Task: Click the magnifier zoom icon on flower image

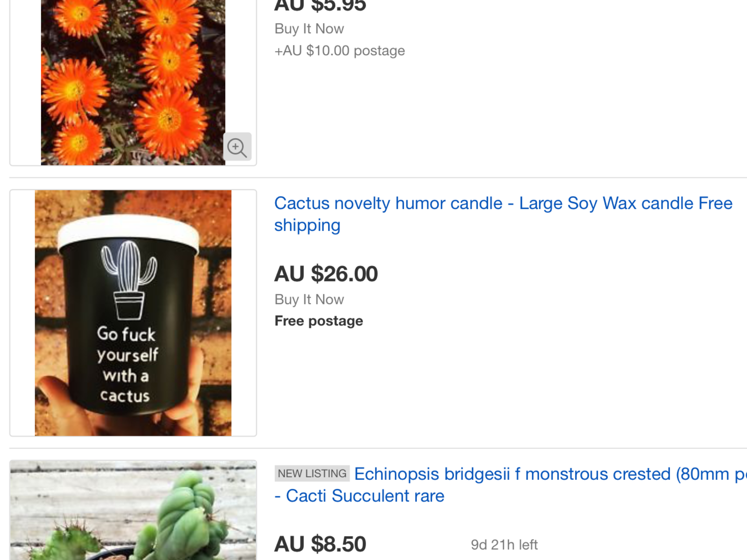Action: 237,147
